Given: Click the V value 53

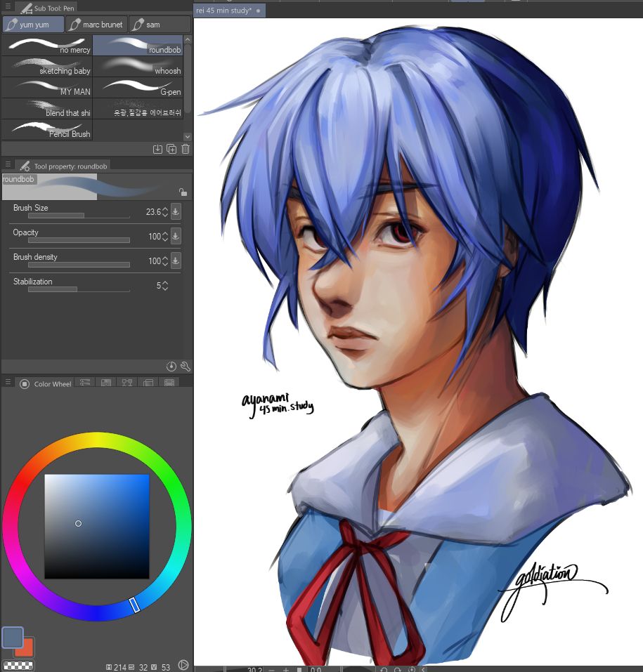Looking at the screenshot, I should point(166,667).
